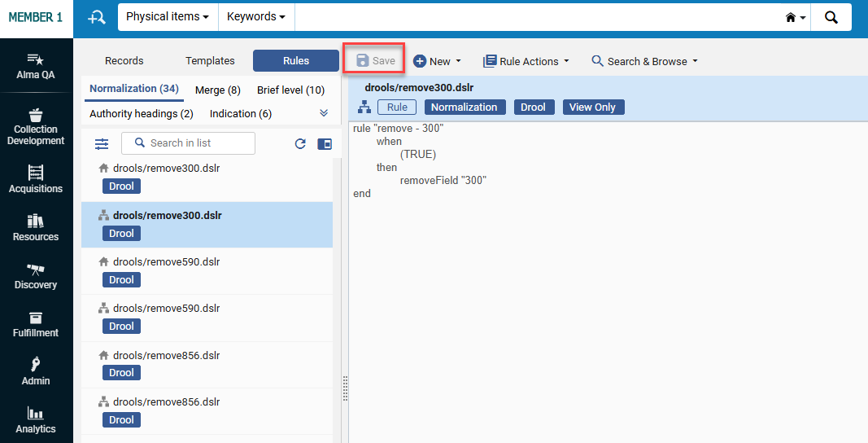Image resolution: width=868 pixels, height=443 pixels.
Task: Open the Acquisitions sidebar menu
Action: click(36, 179)
